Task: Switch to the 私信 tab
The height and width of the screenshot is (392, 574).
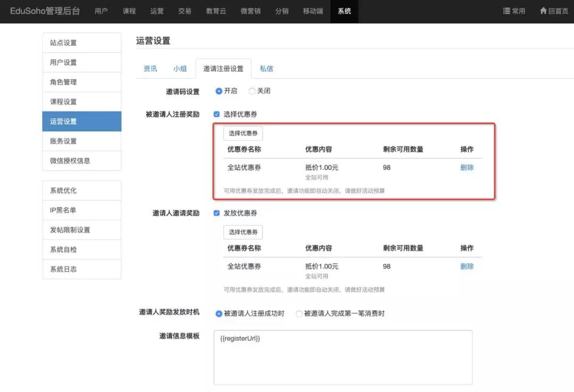Action: [x=266, y=69]
